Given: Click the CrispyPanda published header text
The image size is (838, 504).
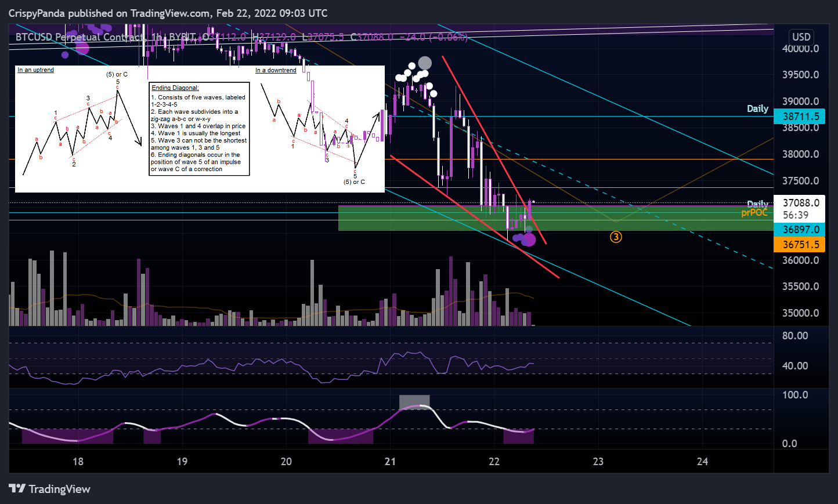Looking at the screenshot, I should [x=168, y=13].
